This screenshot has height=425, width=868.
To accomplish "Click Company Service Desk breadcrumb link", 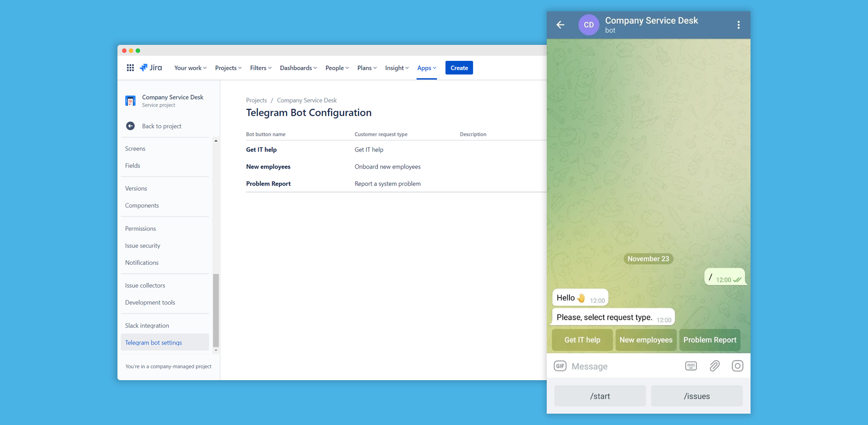I will [x=307, y=100].
